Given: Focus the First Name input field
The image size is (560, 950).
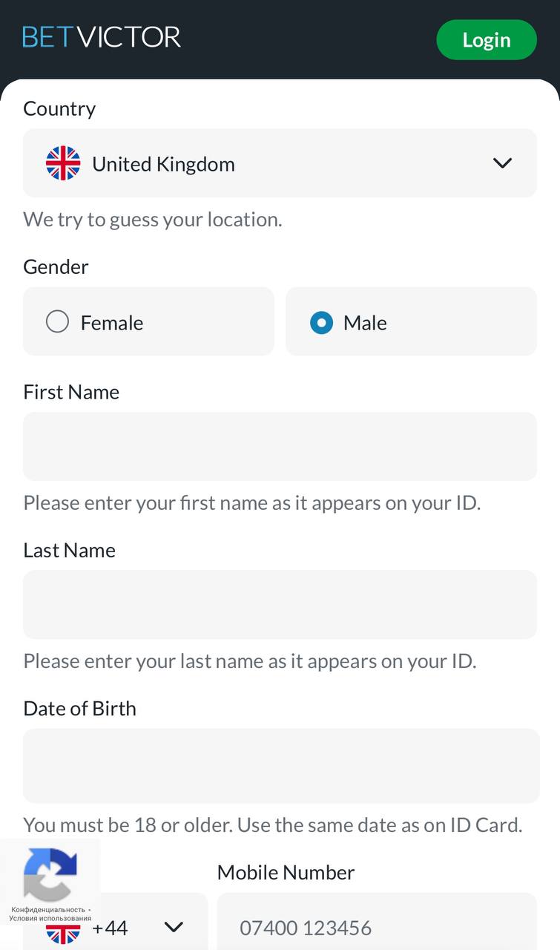Looking at the screenshot, I should coord(280,446).
